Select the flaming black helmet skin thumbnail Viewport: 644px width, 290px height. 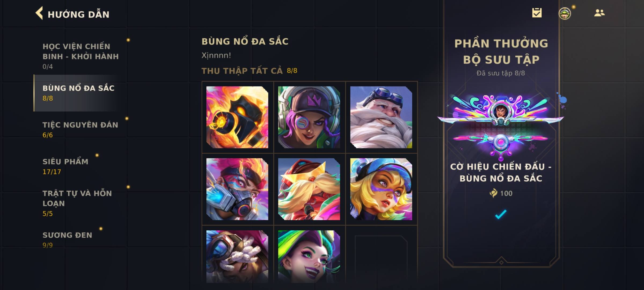pos(237,117)
